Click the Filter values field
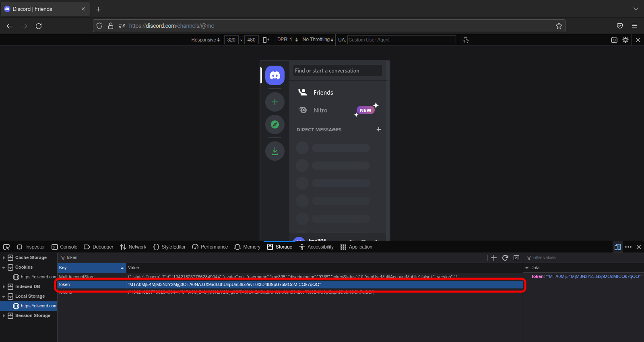Viewport: 644px width, 342px height. click(584, 258)
